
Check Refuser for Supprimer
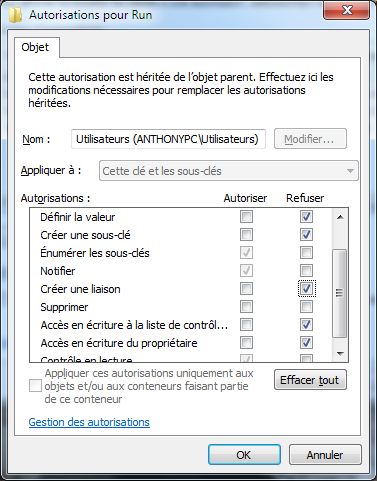306,307
